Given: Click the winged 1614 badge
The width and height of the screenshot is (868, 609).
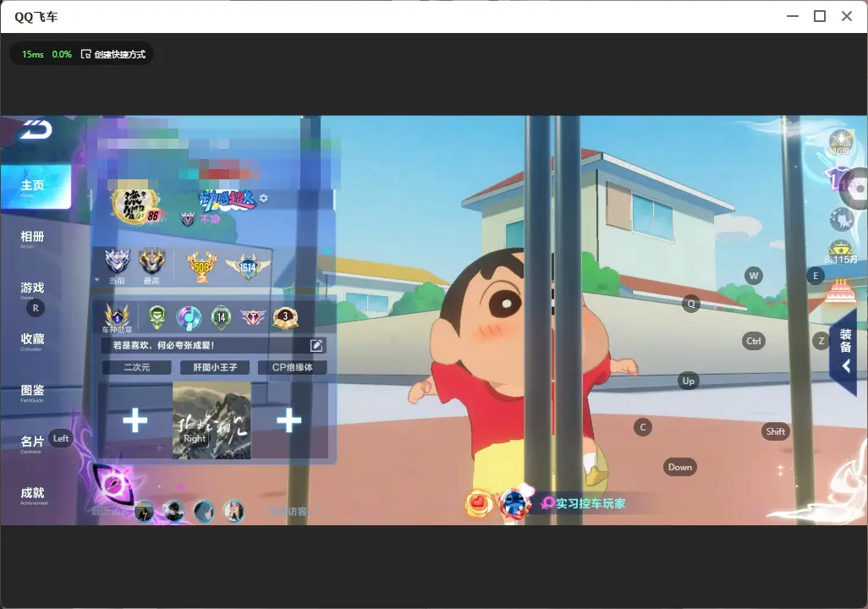Looking at the screenshot, I should pos(248,266).
